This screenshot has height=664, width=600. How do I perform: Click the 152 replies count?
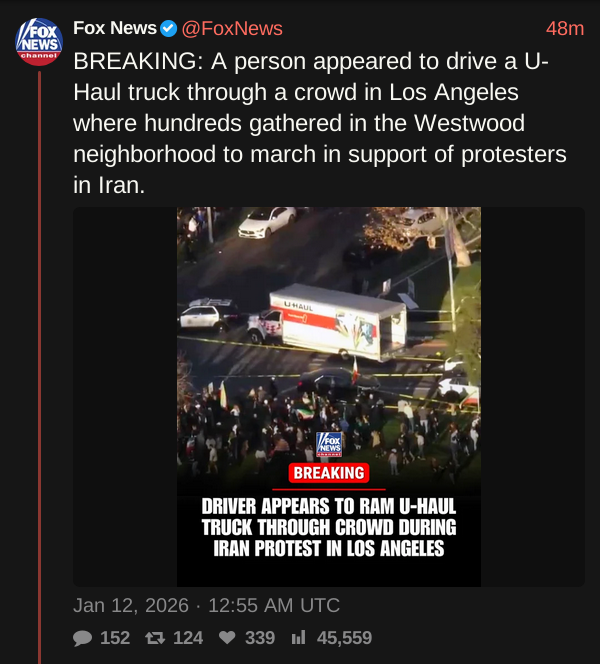click(x=115, y=638)
